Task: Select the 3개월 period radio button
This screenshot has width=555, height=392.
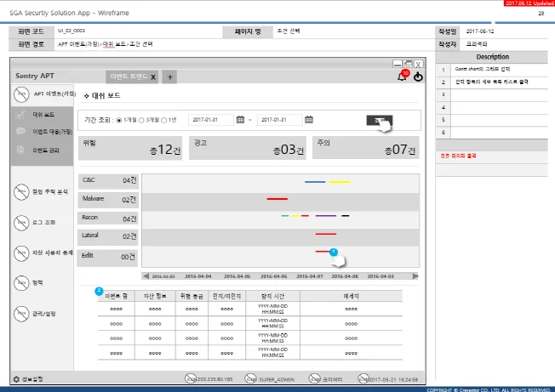Action: pyautogui.click(x=145, y=120)
